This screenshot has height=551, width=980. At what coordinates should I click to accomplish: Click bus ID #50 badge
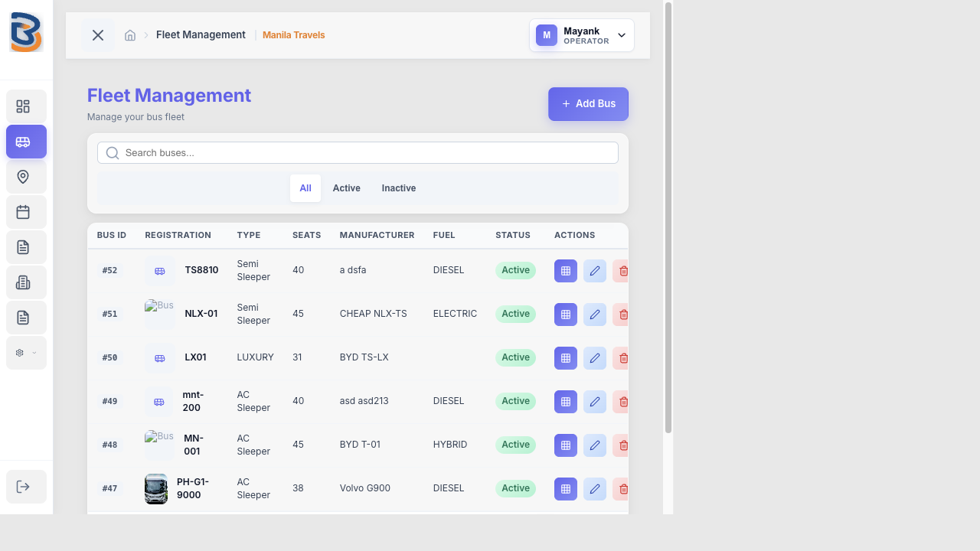[x=110, y=358]
